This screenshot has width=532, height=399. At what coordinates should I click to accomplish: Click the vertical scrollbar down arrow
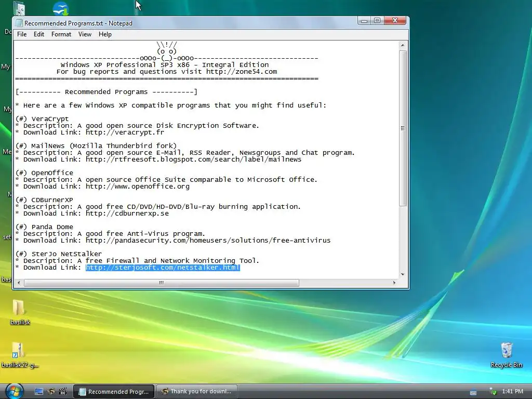click(x=403, y=274)
